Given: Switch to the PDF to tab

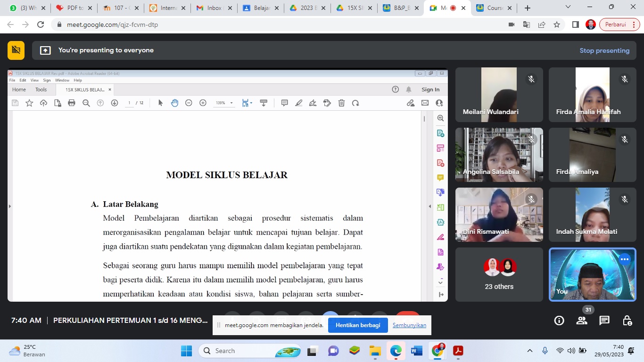Looking at the screenshot, I should [70, 8].
